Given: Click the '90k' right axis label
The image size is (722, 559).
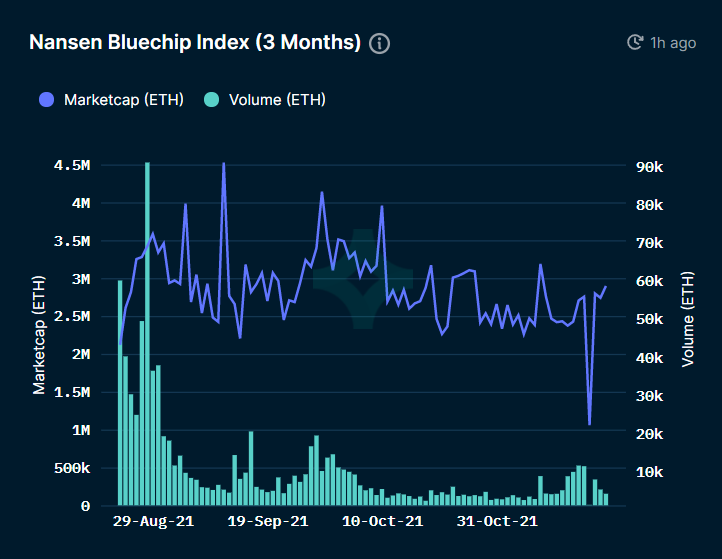Looking at the screenshot, I should [649, 167].
